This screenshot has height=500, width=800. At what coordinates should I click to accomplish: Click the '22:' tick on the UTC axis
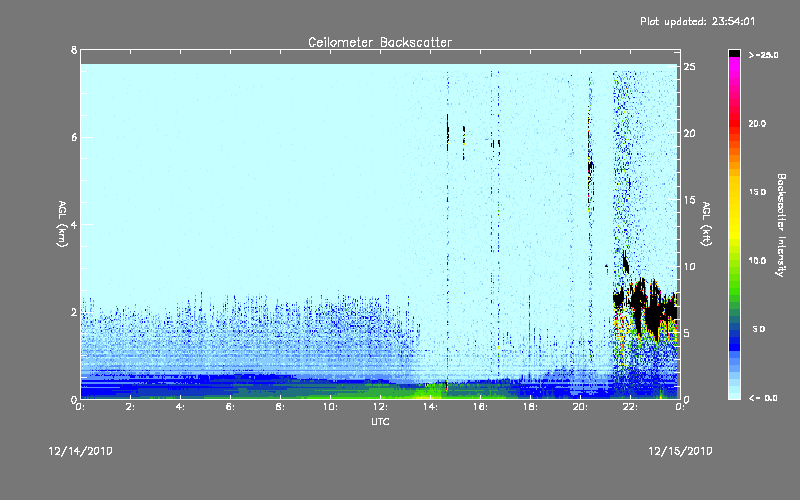(630, 407)
